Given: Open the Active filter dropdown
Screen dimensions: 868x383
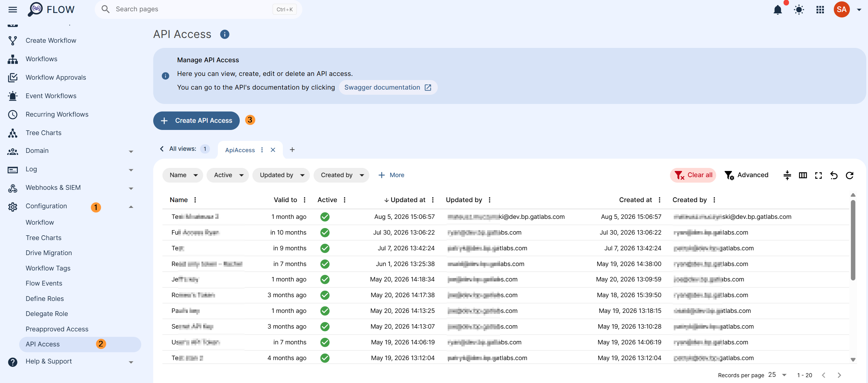Looking at the screenshot, I should [x=227, y=175].
